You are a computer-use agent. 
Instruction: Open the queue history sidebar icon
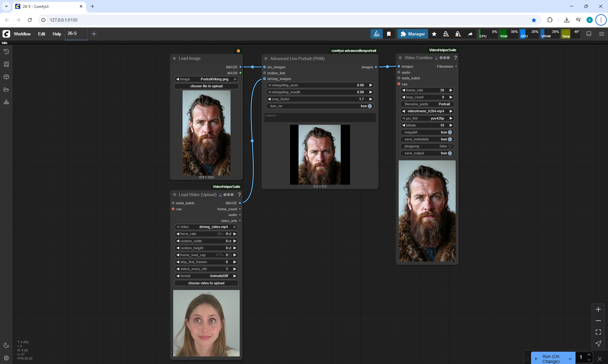[6, 52]
